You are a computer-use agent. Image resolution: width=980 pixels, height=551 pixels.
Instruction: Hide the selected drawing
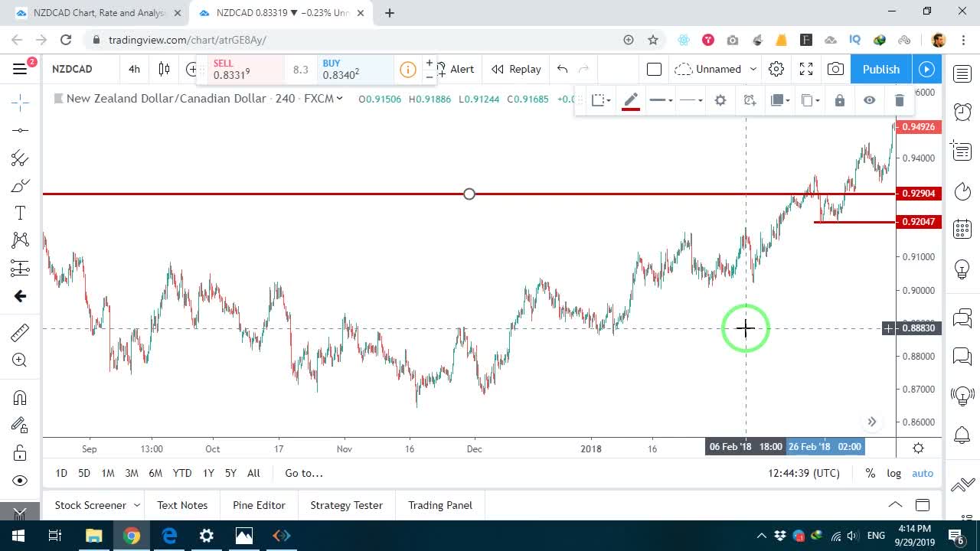[870, 100]
